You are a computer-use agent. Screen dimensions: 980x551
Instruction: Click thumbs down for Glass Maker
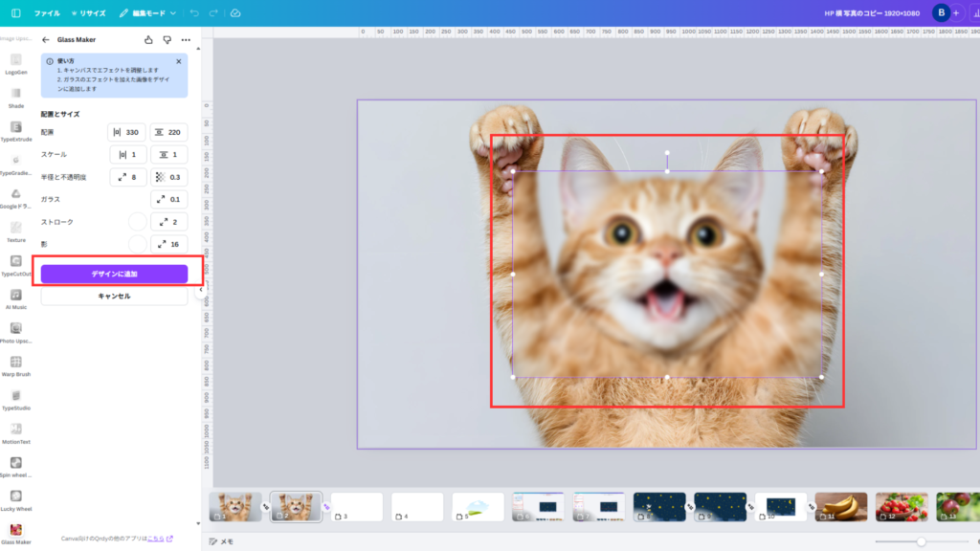click(167, 40)
